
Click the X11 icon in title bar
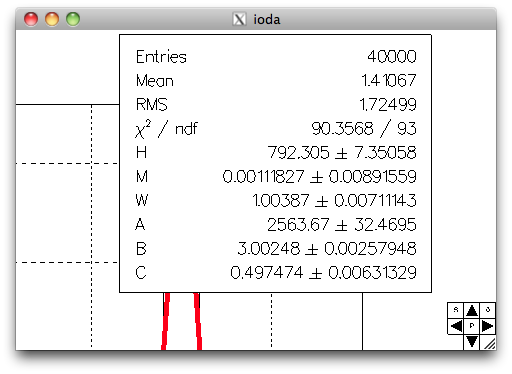click(239, 19)
